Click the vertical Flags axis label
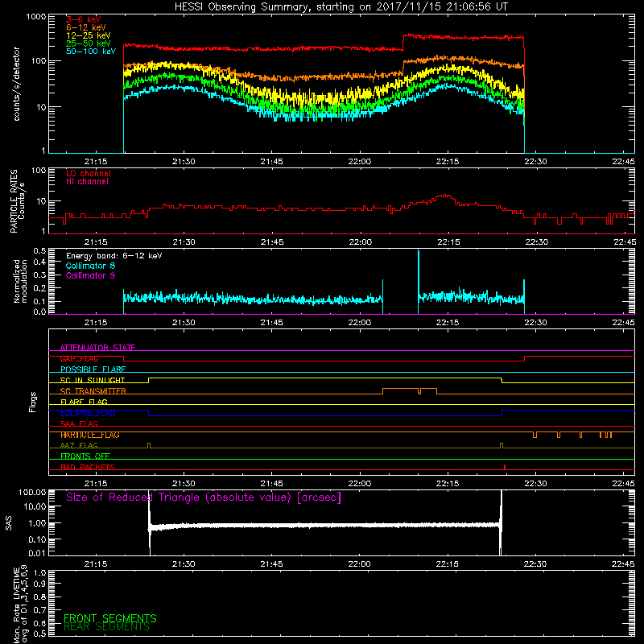Viewport: 644px width, 644px height. (x=33, y=402)
